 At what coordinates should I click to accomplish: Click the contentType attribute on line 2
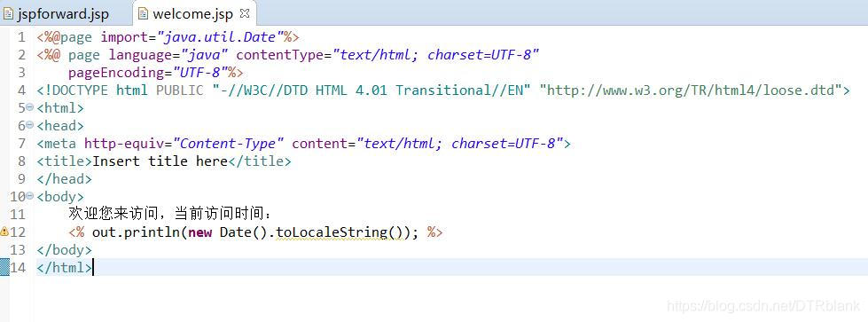[387, 55]
